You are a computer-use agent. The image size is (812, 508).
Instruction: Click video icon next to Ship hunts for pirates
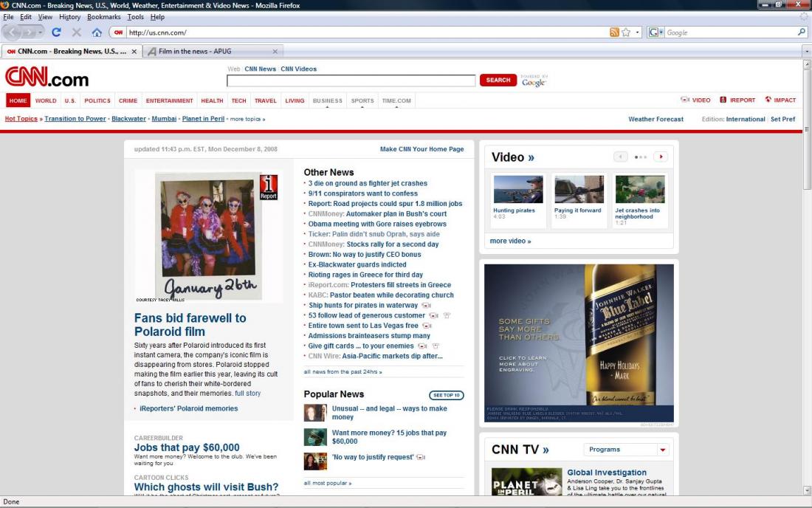tap(426, 306)
